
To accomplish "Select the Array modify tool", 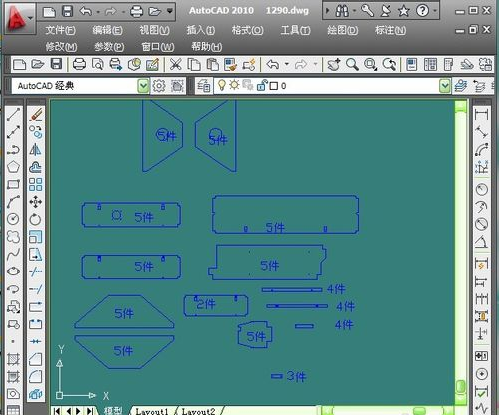I will tap(35, 184).
